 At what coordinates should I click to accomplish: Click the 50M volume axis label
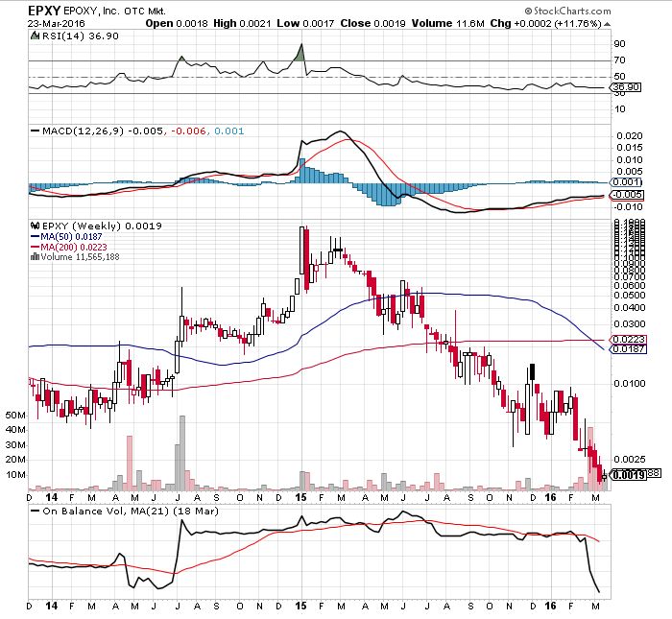pos(15,416)
